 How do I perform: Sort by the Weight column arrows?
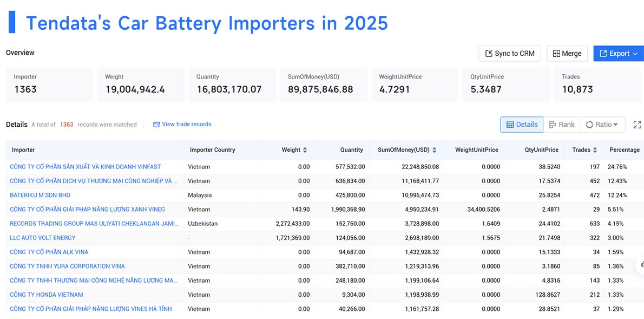coord(305,150)
